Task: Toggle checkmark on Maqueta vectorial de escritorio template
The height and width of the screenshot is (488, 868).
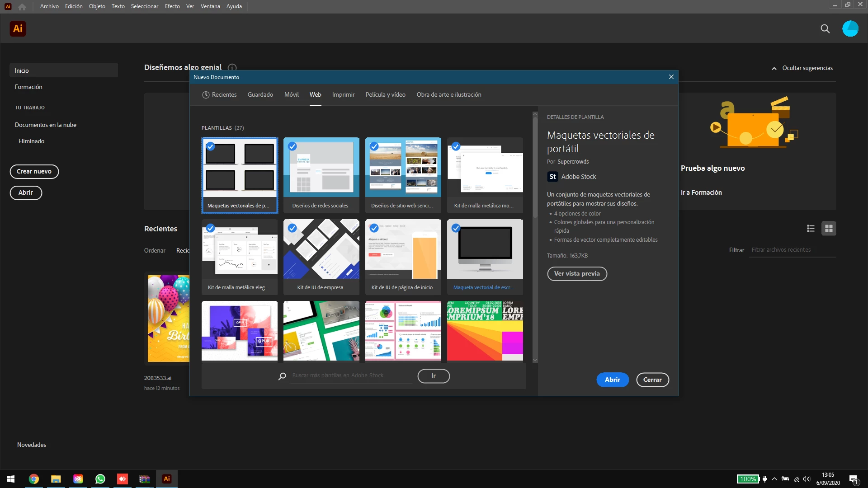Action: [x=456, y=228]
